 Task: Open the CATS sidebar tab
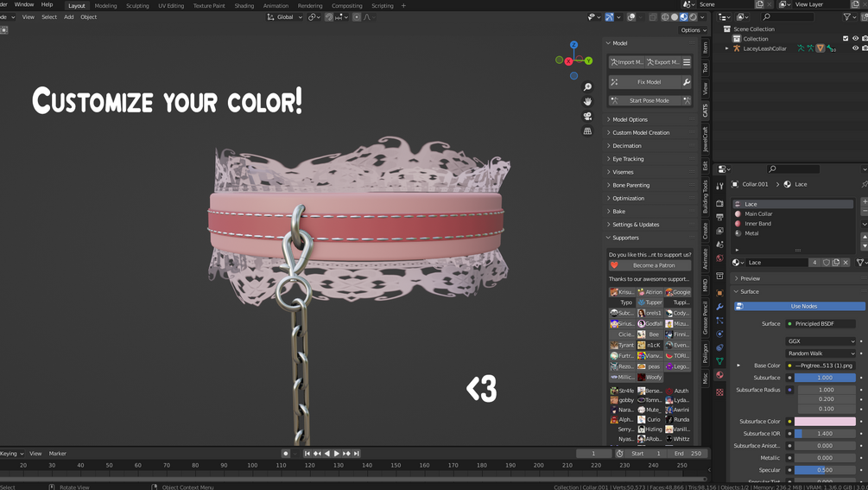click(x=706, y=111)
